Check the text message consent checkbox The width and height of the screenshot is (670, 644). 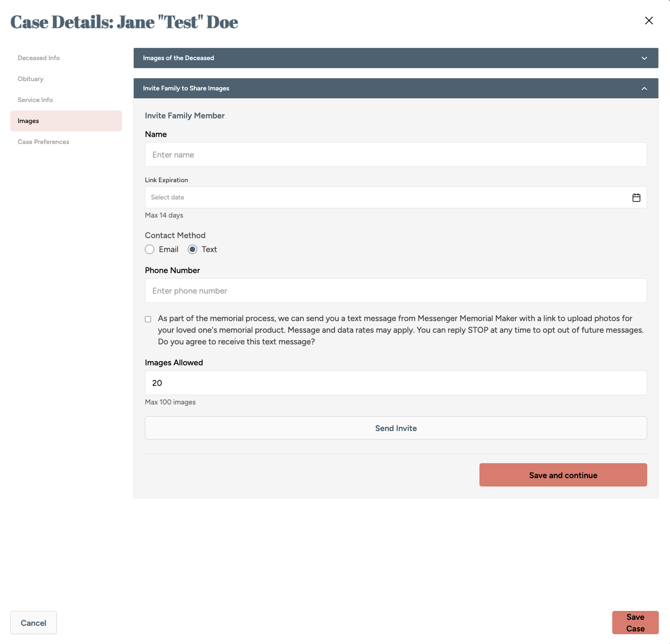pos(148,319)
